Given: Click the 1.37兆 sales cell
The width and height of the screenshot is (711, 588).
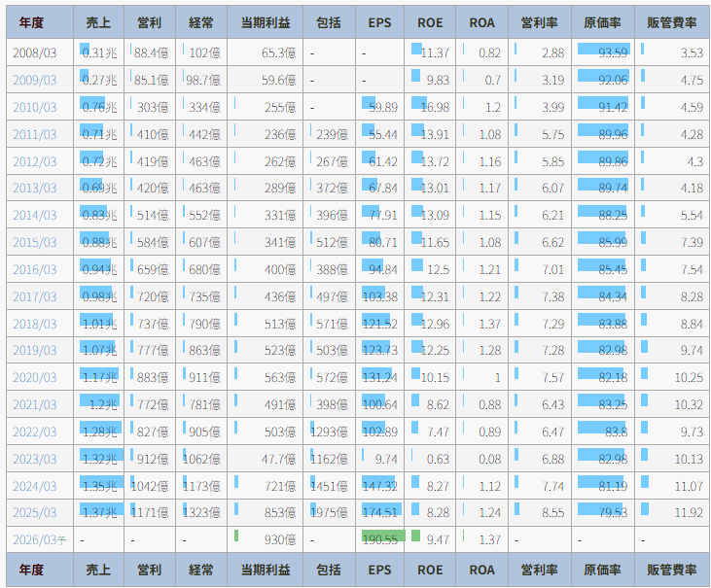Looking at the screenshot, I should pyautogui.click(x=98, y=511).
